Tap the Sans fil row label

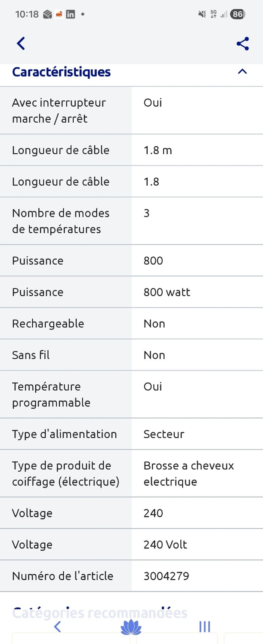(31, 355)
